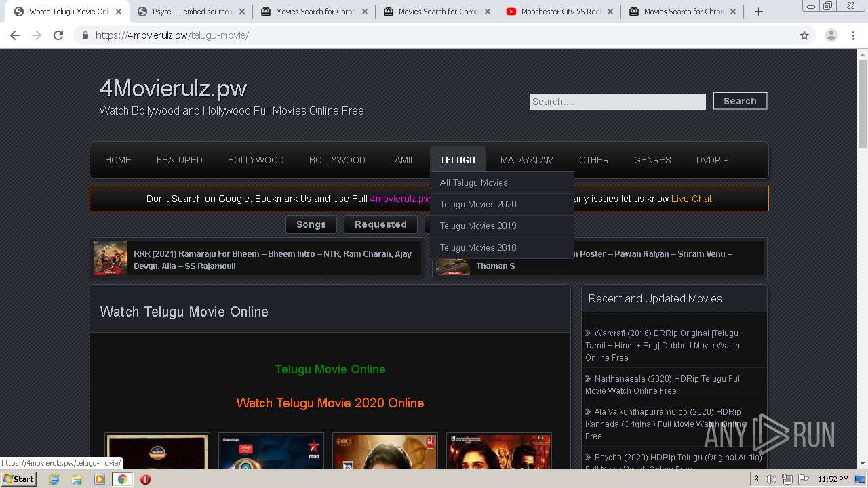Screen dimensions: 868x488
Task: Click the browser forward arrow
Action: (x=37, y=35)
